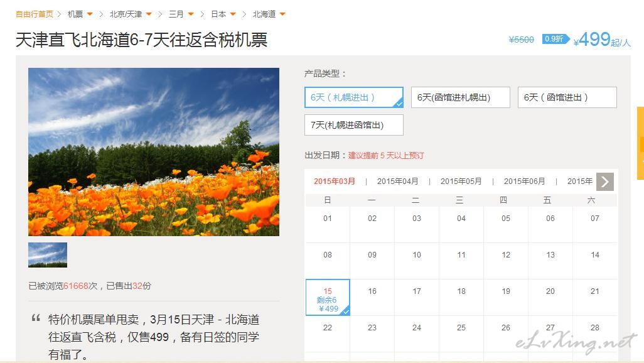This screenshot has height=363, width=644.
Task: Open the 日本 breadcrumb dropdown
Action: [233, 14]
